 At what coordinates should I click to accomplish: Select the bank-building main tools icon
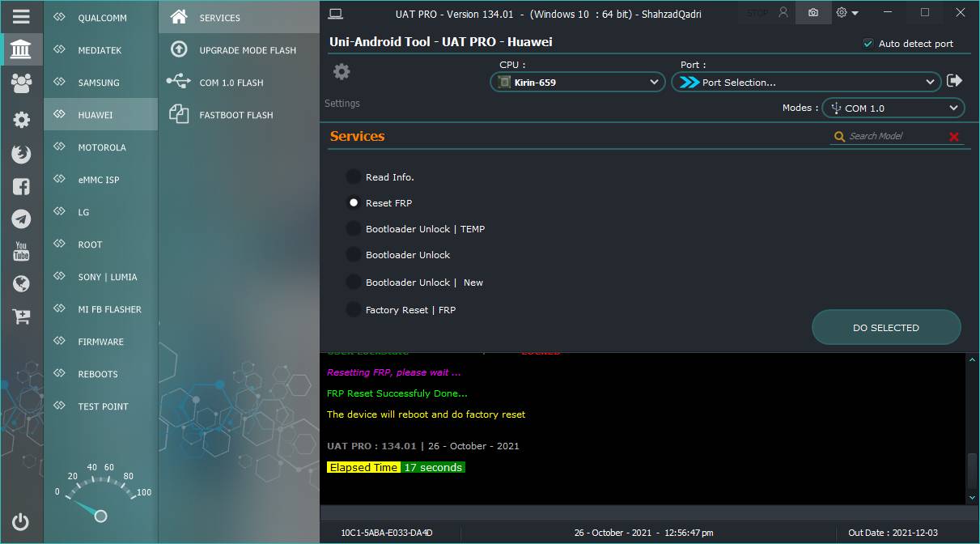click(x=21, y=50)
